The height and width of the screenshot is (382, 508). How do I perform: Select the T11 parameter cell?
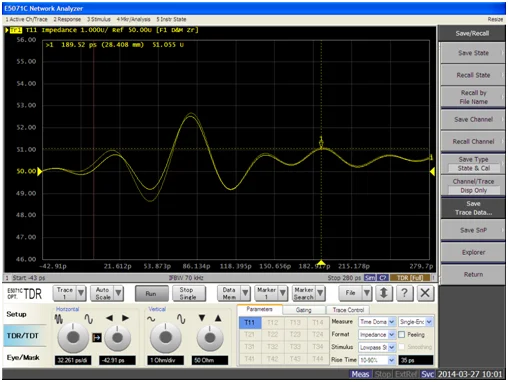tap(249, 322)
